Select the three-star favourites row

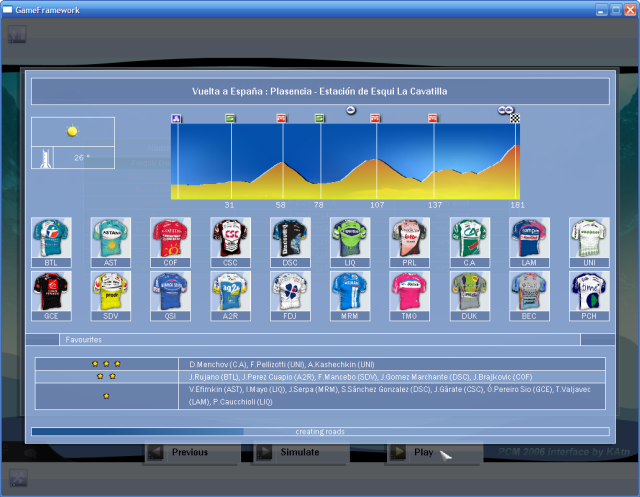(x=395, y=364)
